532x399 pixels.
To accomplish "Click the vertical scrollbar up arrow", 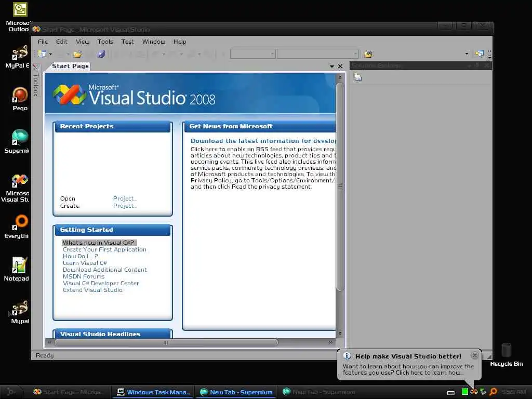I will pyautogui.click(x=340, y=77).
